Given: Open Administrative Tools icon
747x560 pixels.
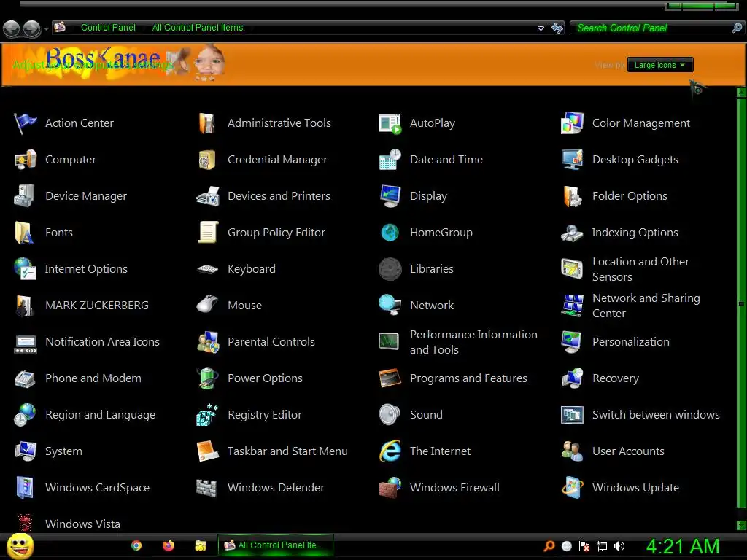Looking at the screenshot, I should 207,123.
